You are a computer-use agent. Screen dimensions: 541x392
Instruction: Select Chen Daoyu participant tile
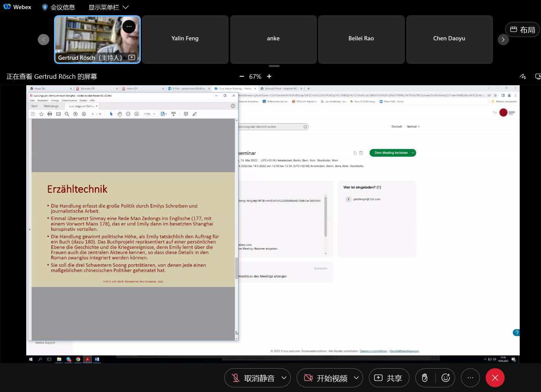[449, 39]
